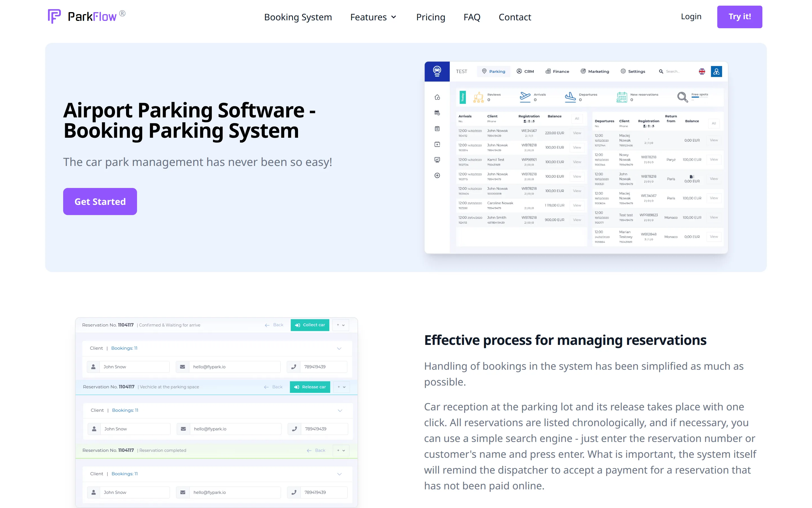Click the Collect car button
This screenshot has width=812, height=508.
[x=310, y=325]
